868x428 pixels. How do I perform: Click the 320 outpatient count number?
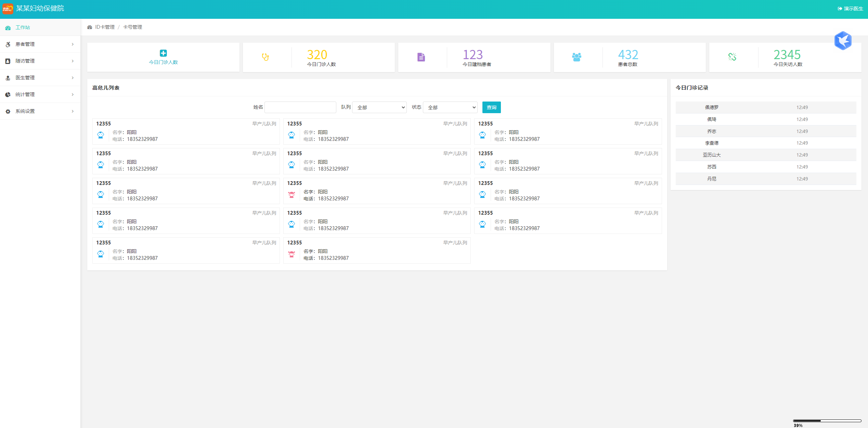[317, 55]
